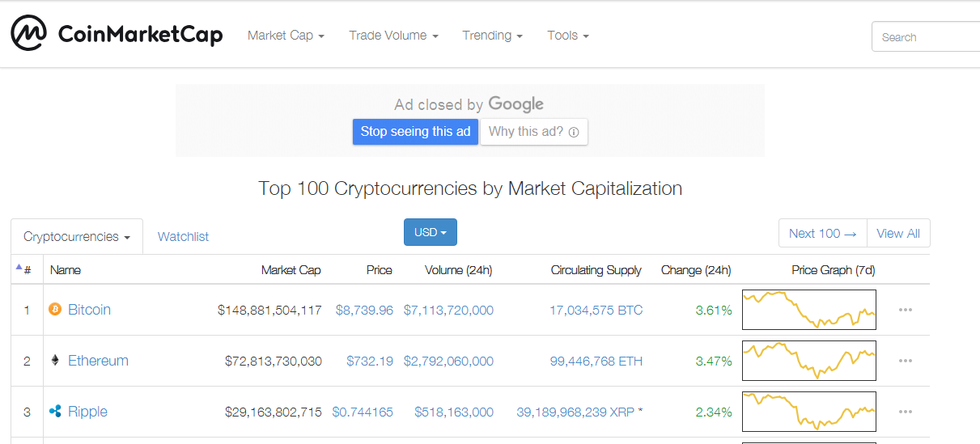Click the info icon beside Why this ad

[574, 132]
